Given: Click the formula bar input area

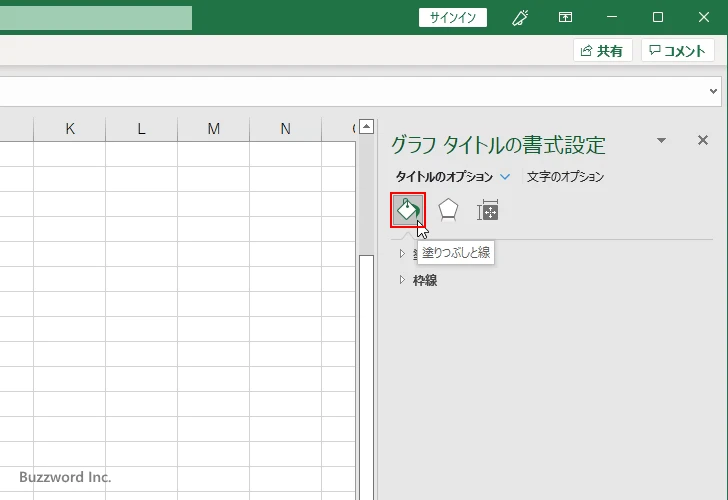Looking at the screenshot, I should coord(353,91).
